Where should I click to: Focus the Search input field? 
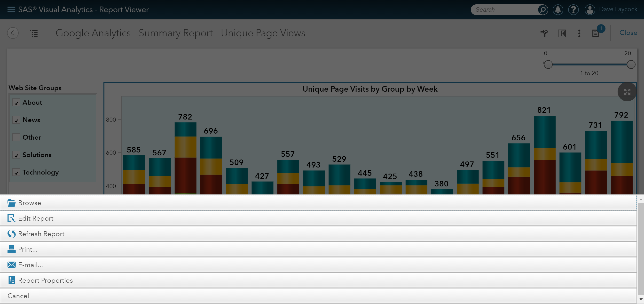505,9
